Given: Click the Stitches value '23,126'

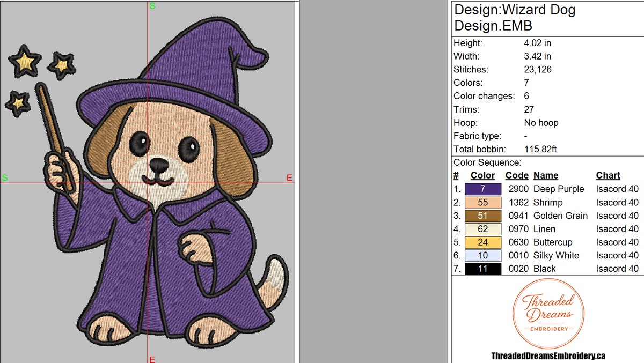Looking at the screenshot, I should point(538,70).
